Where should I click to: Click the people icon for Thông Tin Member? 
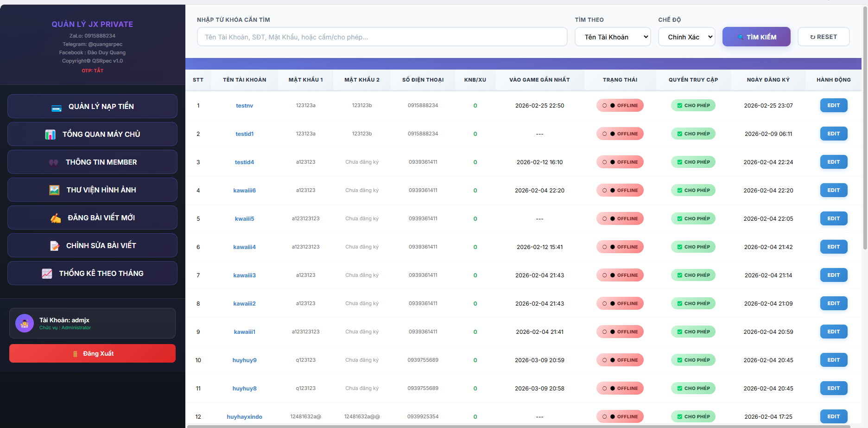click(54, 162)
